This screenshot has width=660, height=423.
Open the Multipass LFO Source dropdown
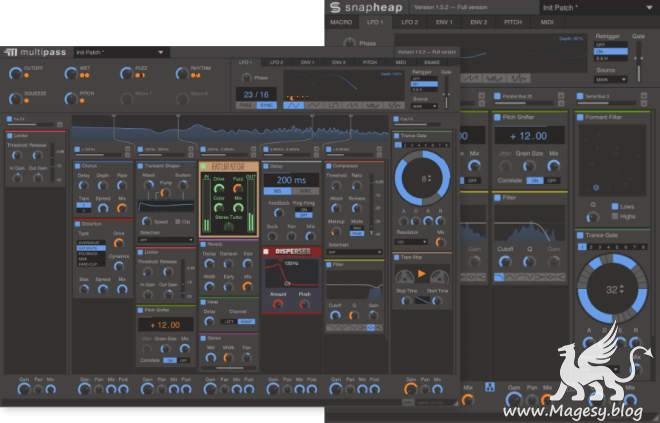point(424,106)
